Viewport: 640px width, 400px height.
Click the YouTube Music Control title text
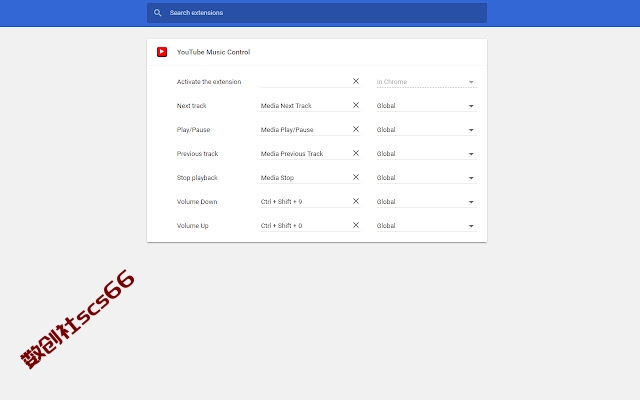(213, 52)
